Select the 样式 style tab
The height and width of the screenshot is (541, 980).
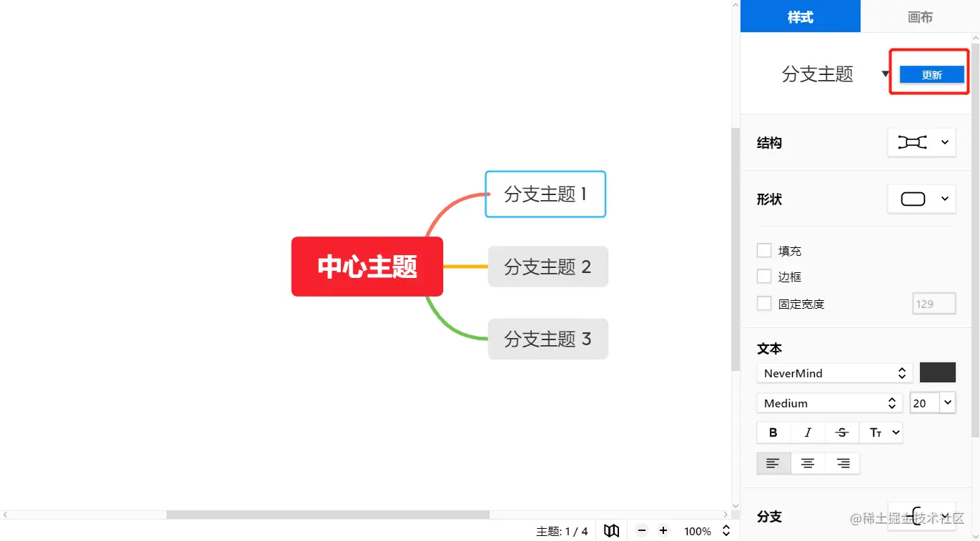tap(800, 16)
